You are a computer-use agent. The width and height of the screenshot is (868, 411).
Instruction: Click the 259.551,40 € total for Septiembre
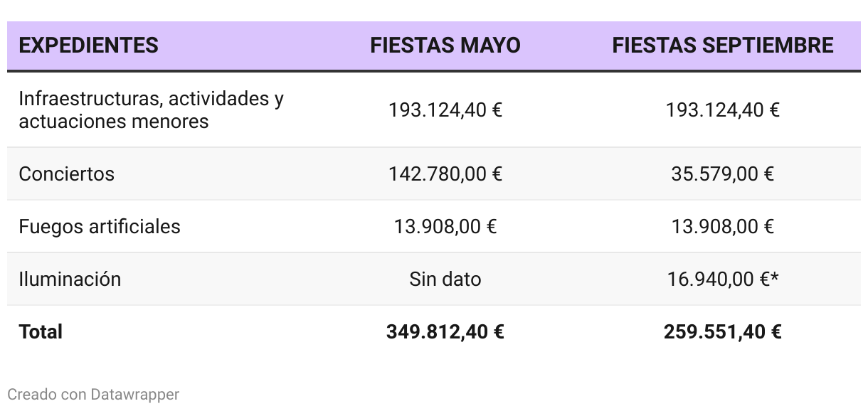tap(722, 332)
